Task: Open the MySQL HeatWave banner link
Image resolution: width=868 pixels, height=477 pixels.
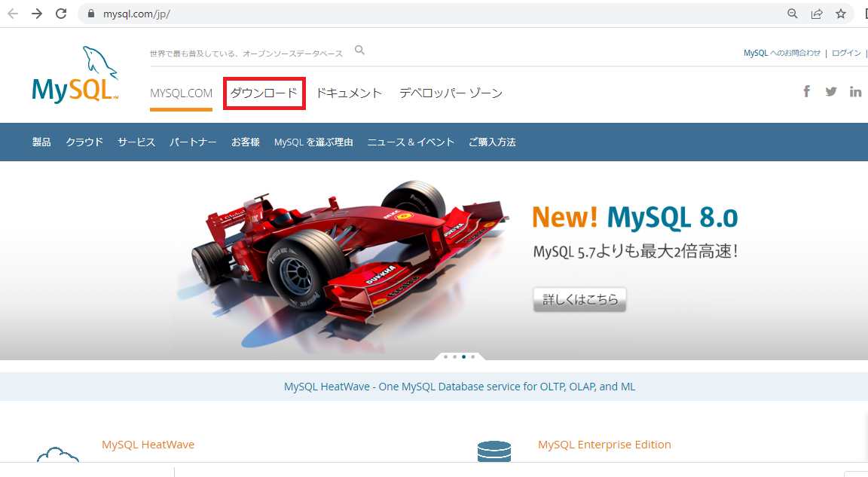Action: click(460, 387)
